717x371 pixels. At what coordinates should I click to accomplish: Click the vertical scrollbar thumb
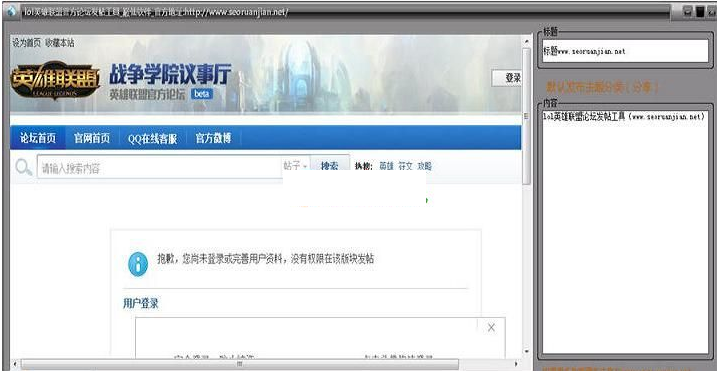coord(526,116)
